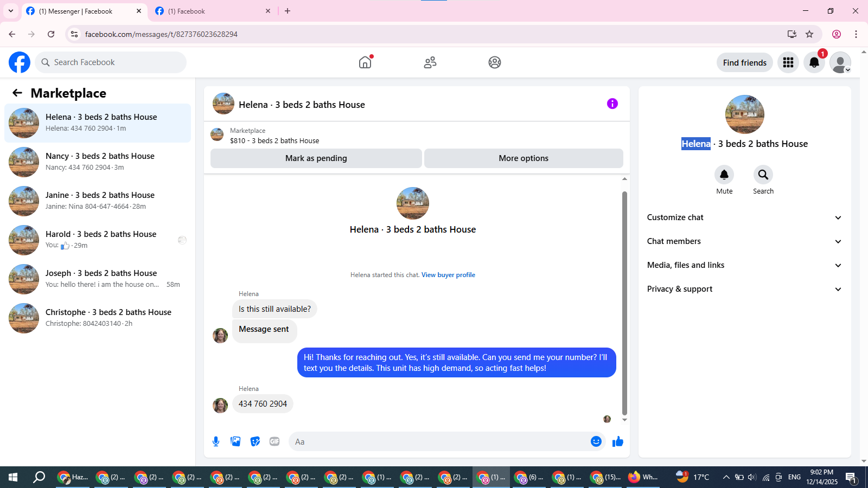Show hidden system tray icons
Viewport: 868px width, 488px height.
point(726,477)
